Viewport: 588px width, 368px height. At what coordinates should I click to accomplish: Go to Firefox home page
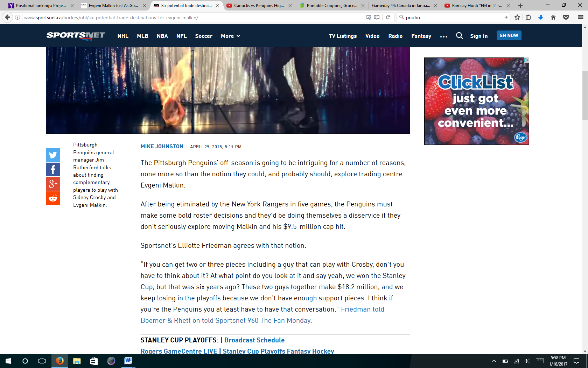(x=553, y=17)
